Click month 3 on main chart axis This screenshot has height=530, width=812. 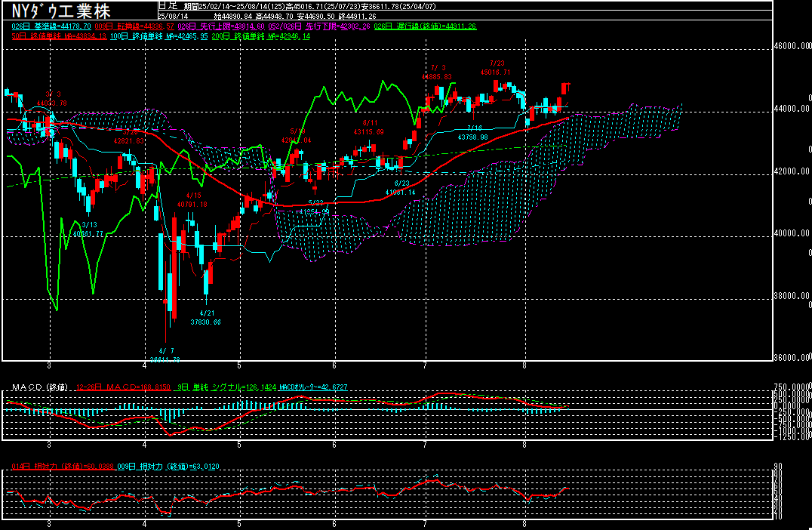coord(49,365)
